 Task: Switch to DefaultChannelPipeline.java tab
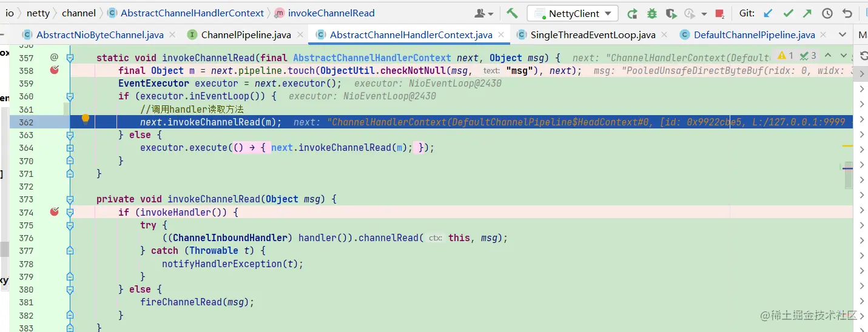coord(754,35)
